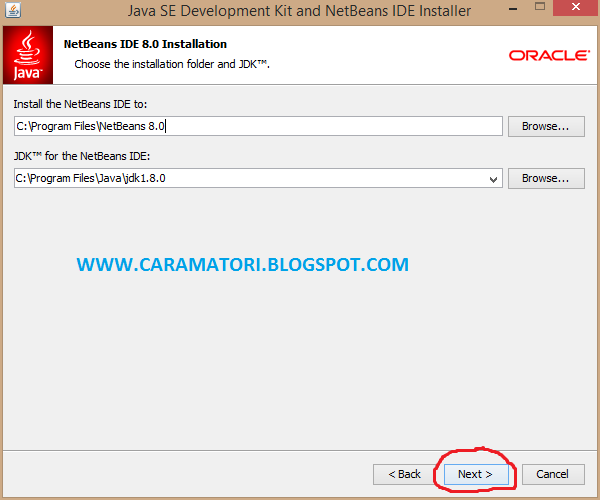
Task: Go back with the < Back button
Action: click(404, 474)
